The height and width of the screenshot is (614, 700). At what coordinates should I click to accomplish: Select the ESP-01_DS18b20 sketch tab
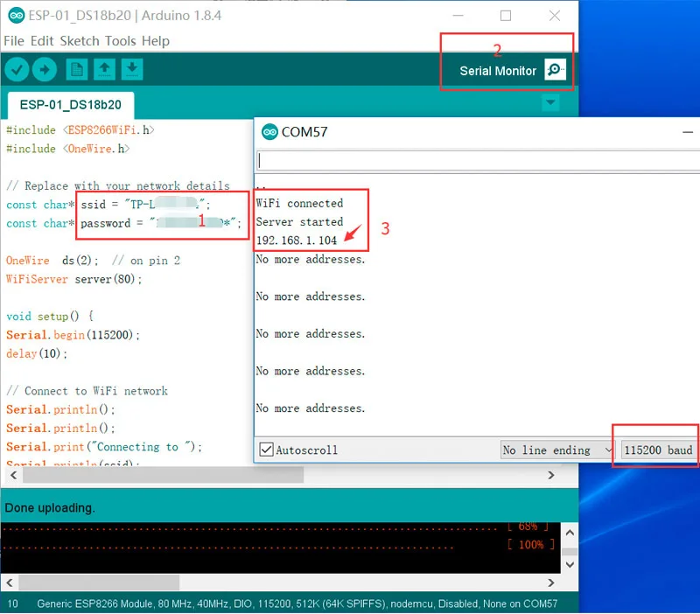(x=71, y=105)
